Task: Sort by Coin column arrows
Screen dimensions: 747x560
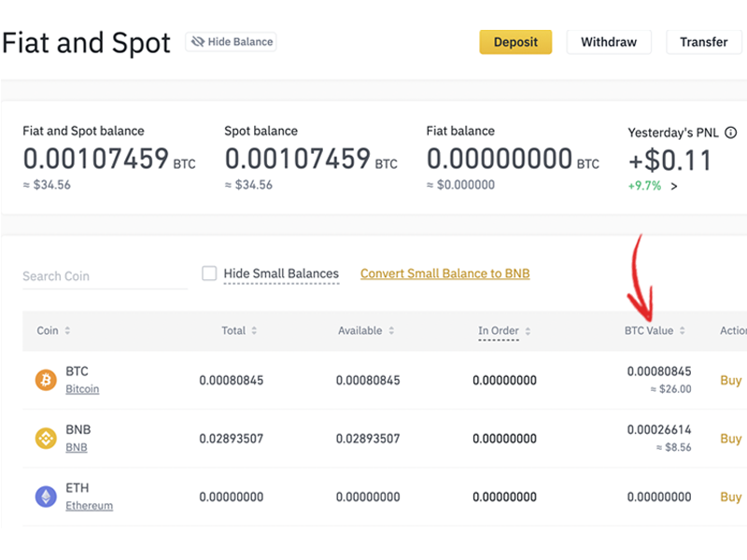Action: (67, 330)
